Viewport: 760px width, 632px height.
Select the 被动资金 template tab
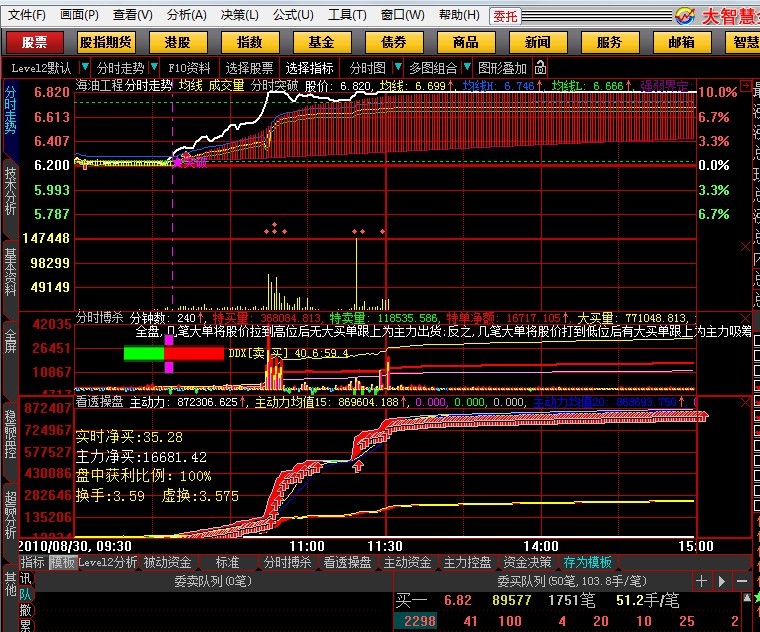click(x=168, y=562)
